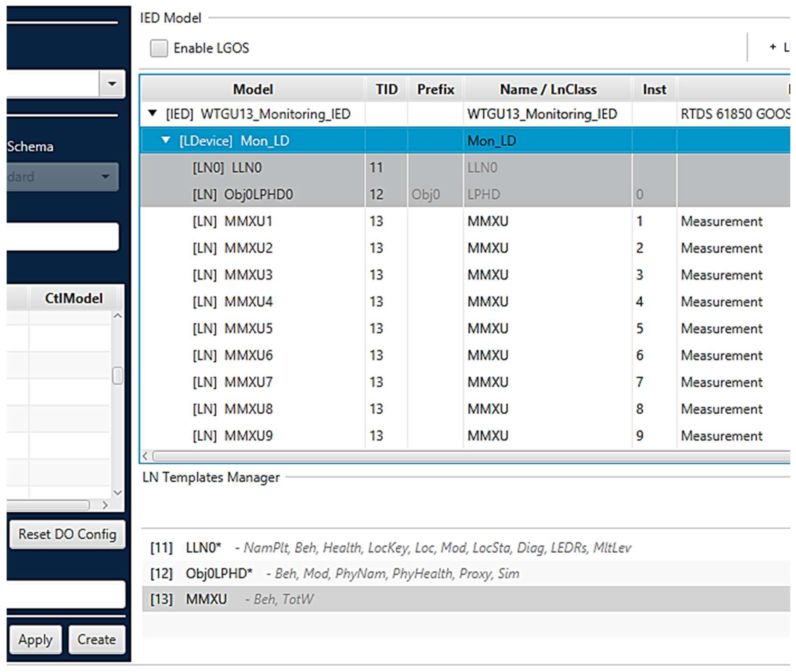Click the Apply button
Screen dimensions: 796x672
35,640
